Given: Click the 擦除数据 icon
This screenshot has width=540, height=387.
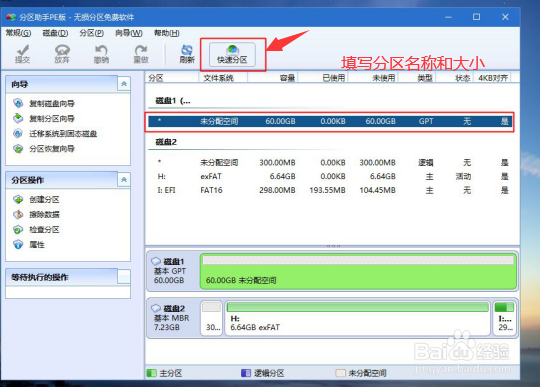Looking at the screenshot, I should tap(18, 215).
